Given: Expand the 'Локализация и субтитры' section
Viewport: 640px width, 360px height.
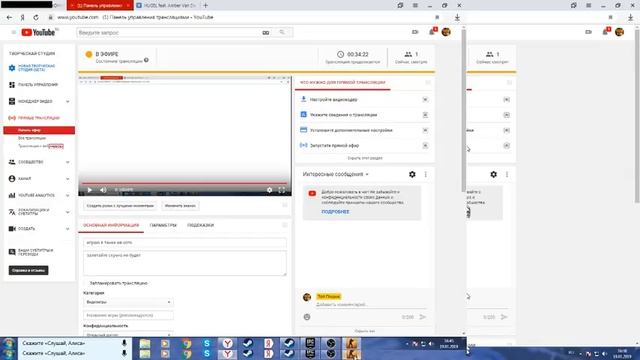Looking at the screenshot, I should [67, 212].
